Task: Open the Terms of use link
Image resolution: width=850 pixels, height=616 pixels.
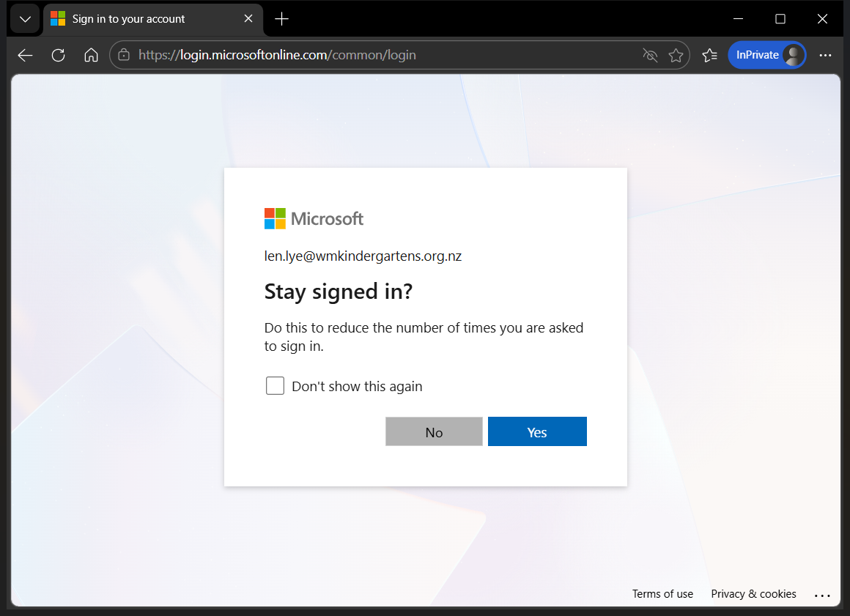Action: tap(662, 594)
